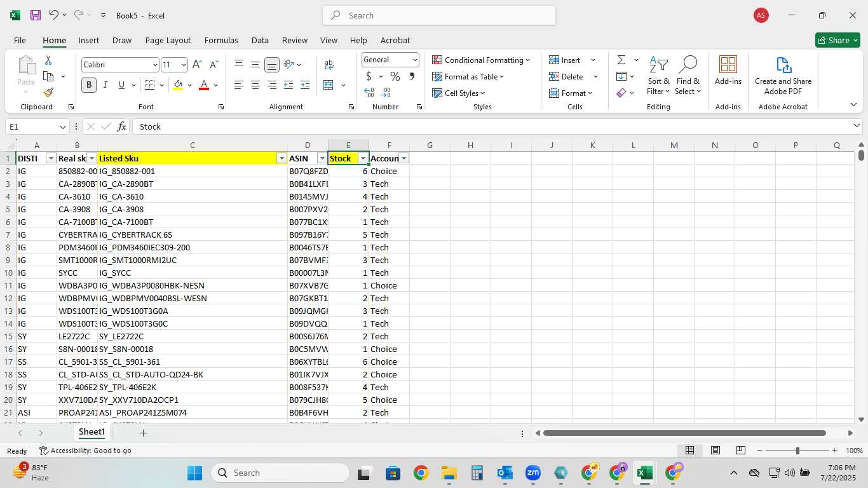Click the Search box in the title bar
This screenshot has height=488, width=868.
pyautogui.click(x=439, y=15)
